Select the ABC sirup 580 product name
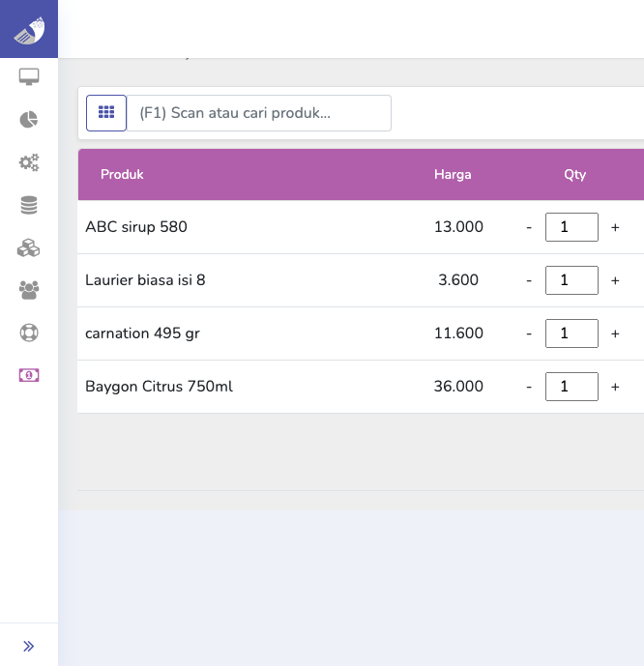644x666 pixels. click(136, 227)
